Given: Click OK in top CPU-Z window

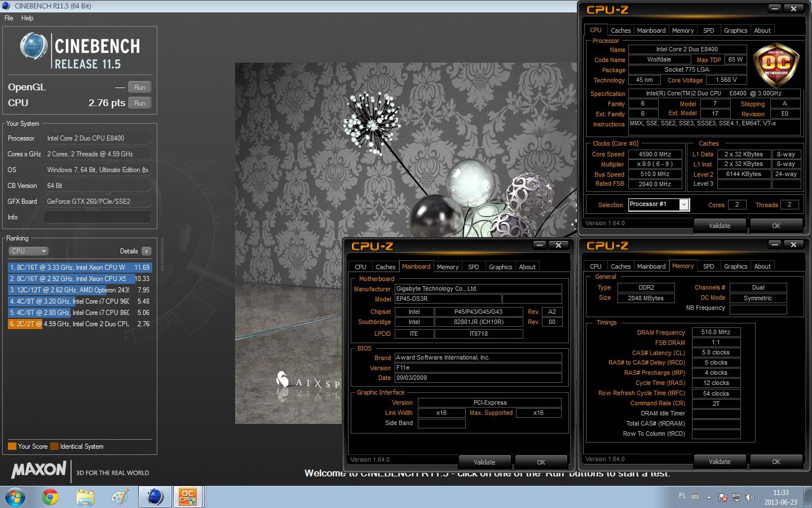Looking at the screenshot, I should click(x=776, y=226).
